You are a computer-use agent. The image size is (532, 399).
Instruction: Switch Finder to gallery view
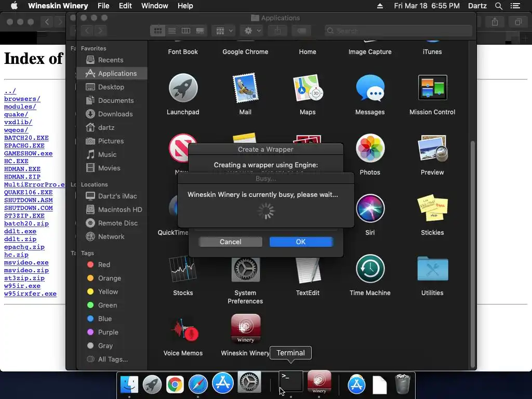pos(200,31)
